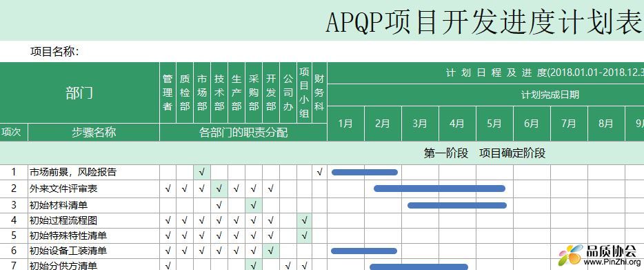The width and height of the screenshot is (644, 270).
Task: Click the 计划日程及进度 header cell
Action: pos(485,73)
